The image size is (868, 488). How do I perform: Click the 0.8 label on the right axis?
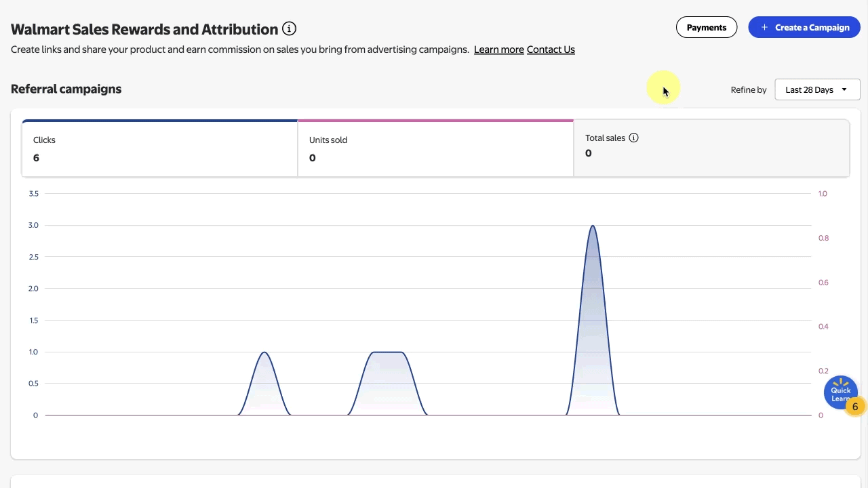[823, 238]
